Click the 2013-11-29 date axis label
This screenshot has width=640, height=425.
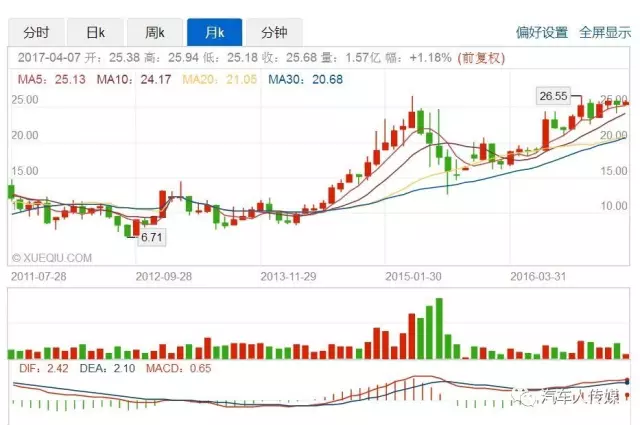point(289,276)
